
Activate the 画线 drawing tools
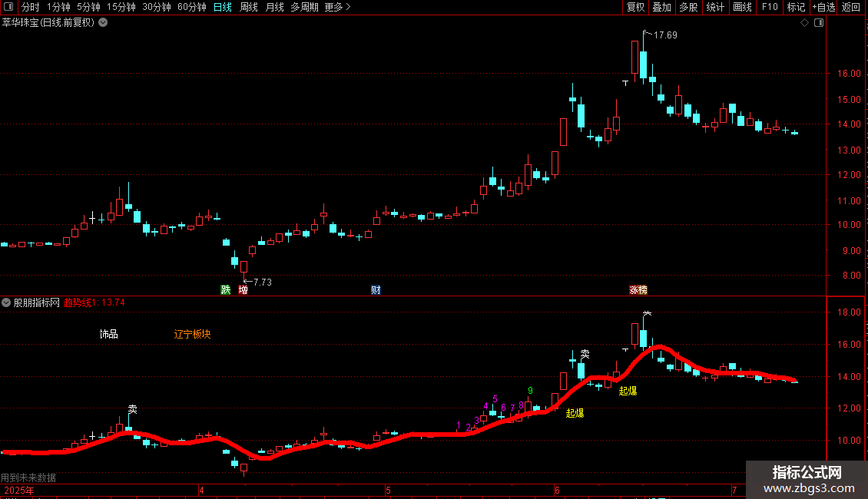742,7
